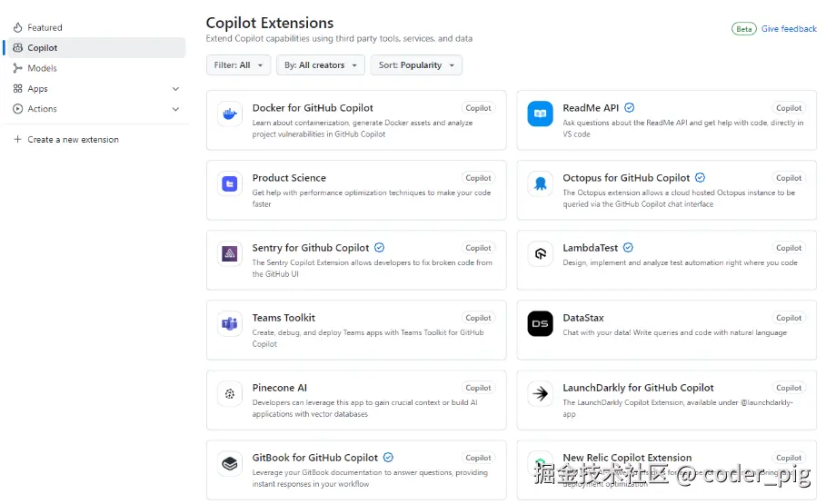Click the Copilot icon in sidebar
Screen dimensions: 826x504
(18, 47)
